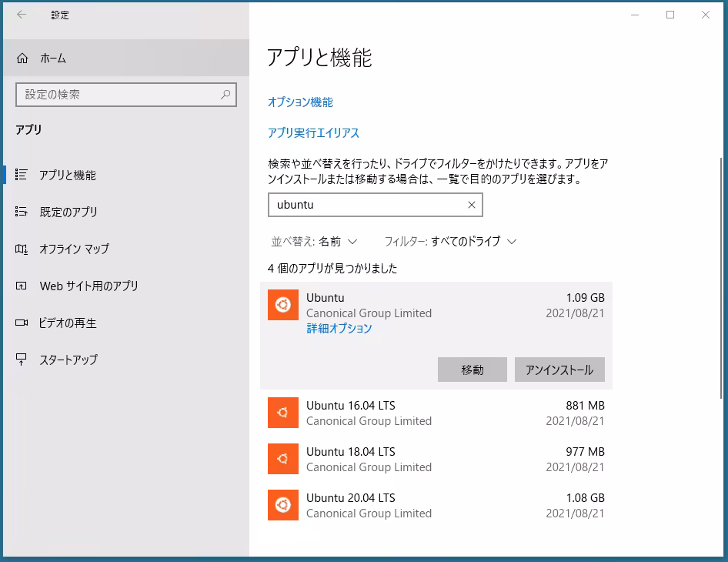Select the Web サイト用のアプリ icon
Image resolution: width=728 pixels, height=562 pixels.
22,286
